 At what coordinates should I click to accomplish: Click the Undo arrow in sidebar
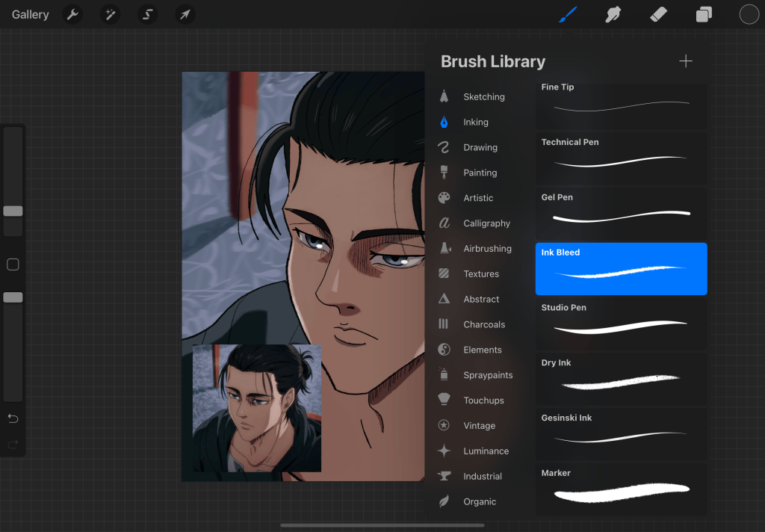click(13, 418)
